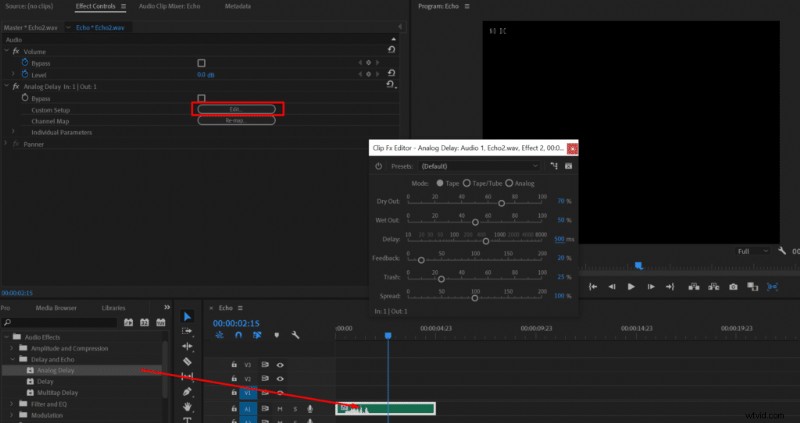Click the Extract button in program monitor
Image resolution: width=800 pixels, height=423 pixels.
point(713,287)
